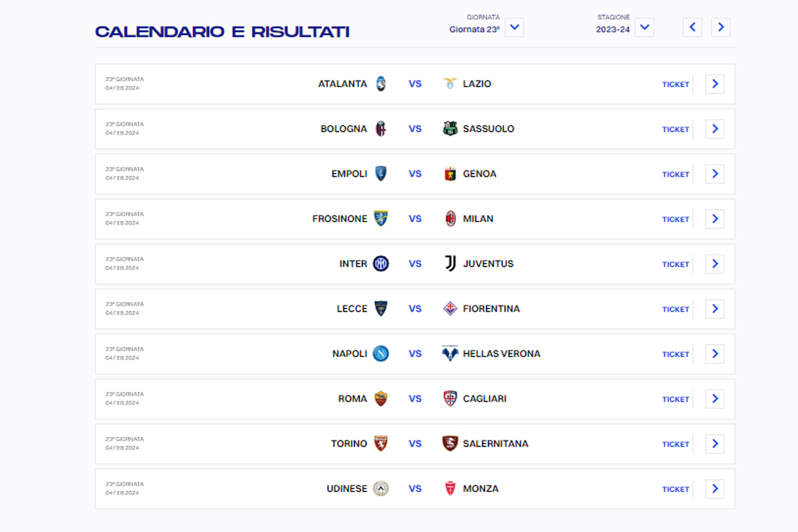Expand the Stagione 2023-24 dropdown
The width and height of the screenshot is (798, 532).
[644, 28]
